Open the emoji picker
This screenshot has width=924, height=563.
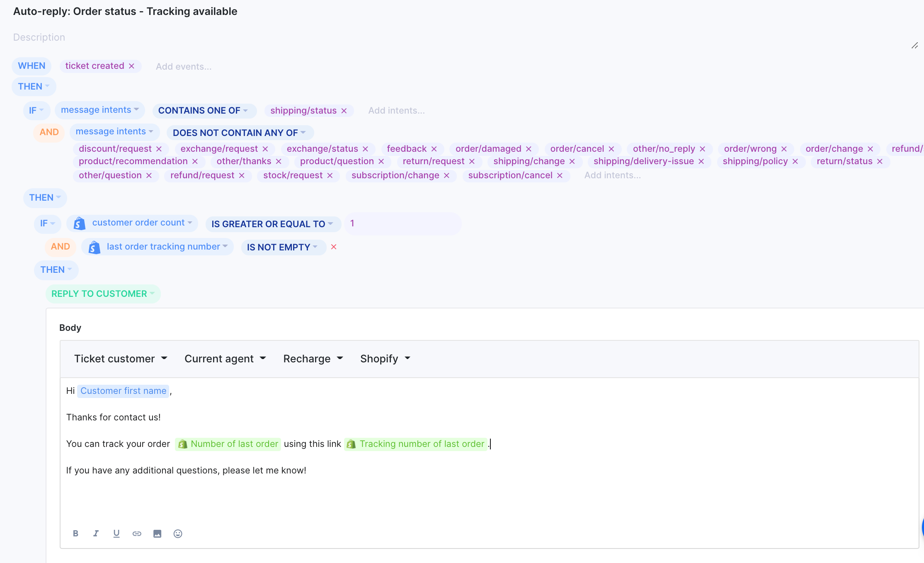(x=178, y=534)
